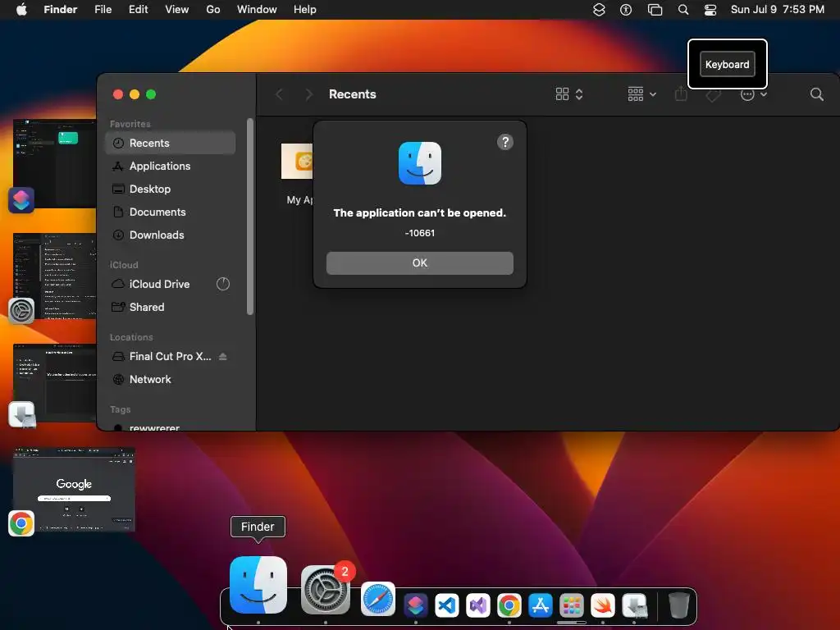Viewport: 840px width, 630px height.
Task: Open Shortcuts app from the Dock
Action: point(416,605)
